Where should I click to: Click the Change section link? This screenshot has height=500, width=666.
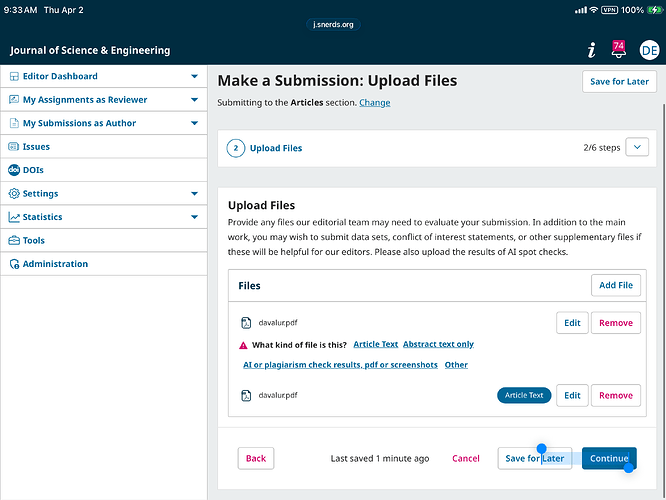375,103
